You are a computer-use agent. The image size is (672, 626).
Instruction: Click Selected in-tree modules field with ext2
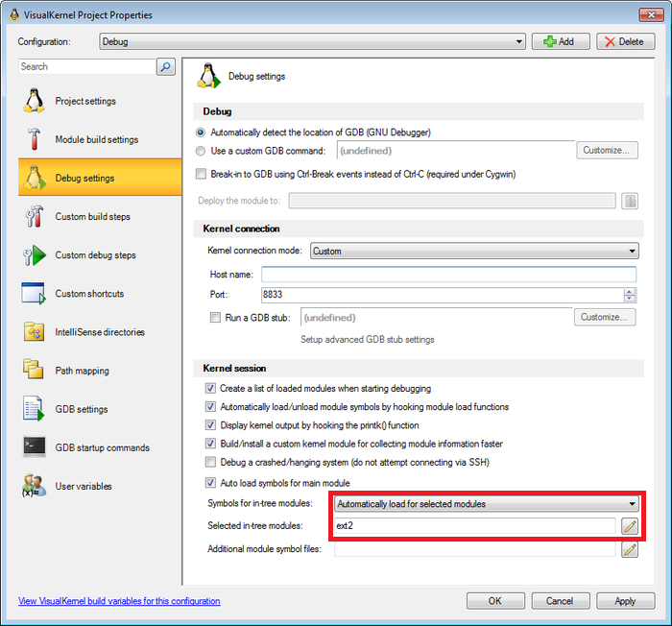click(475, 526)
